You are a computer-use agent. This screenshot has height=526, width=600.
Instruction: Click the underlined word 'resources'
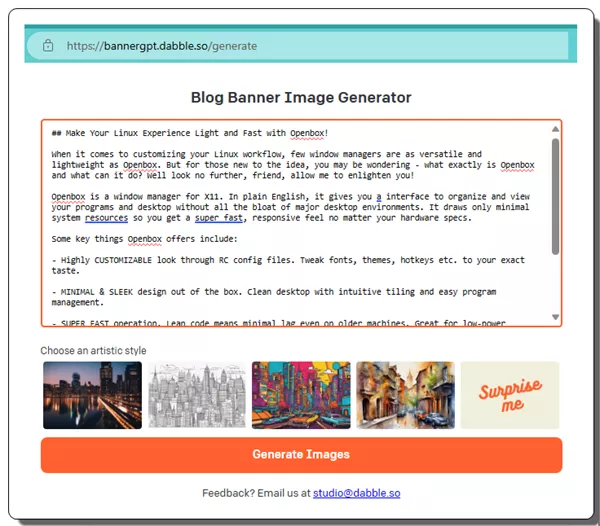106,218
